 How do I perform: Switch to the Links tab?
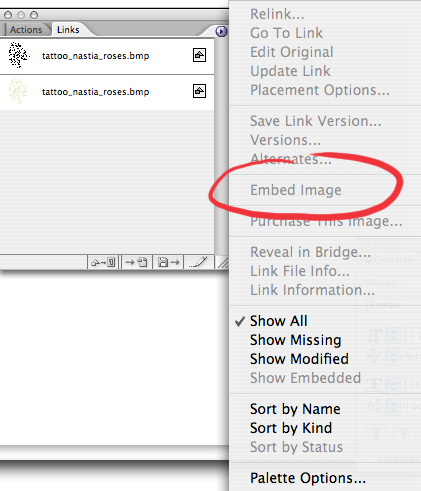pyautogui.click(x=68, y=30)
